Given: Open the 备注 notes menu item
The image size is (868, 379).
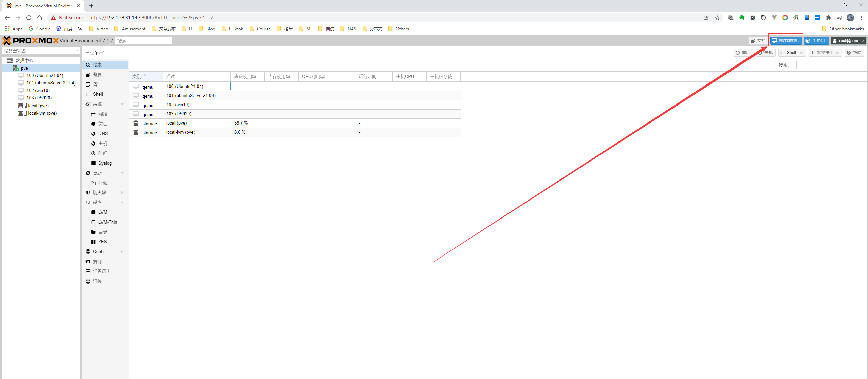Looking at the screenshot, I should [x=105, y=84].
